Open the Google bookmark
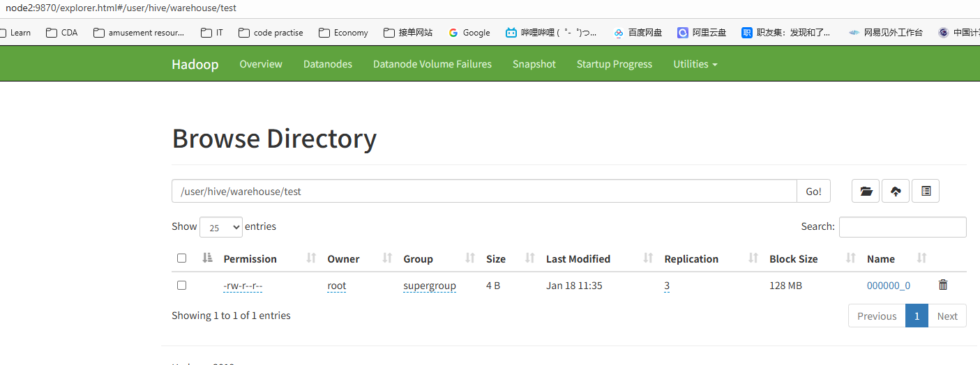980x365 pixels. point(469,32)
